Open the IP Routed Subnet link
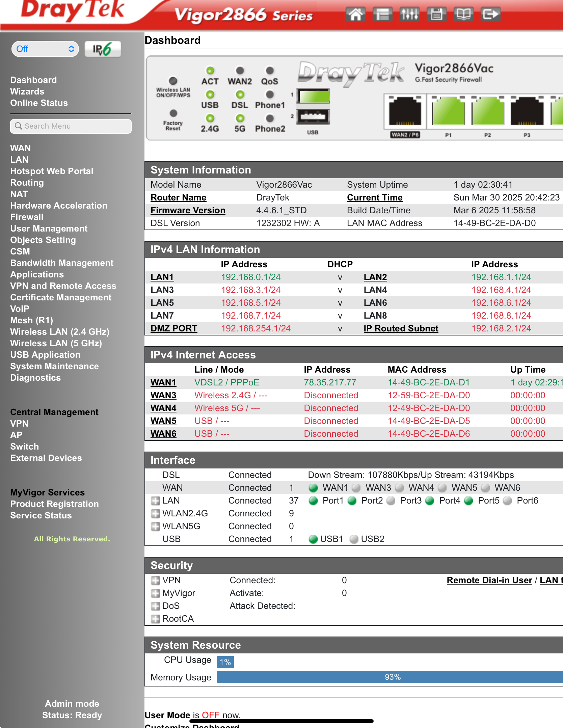 (401, 328)
